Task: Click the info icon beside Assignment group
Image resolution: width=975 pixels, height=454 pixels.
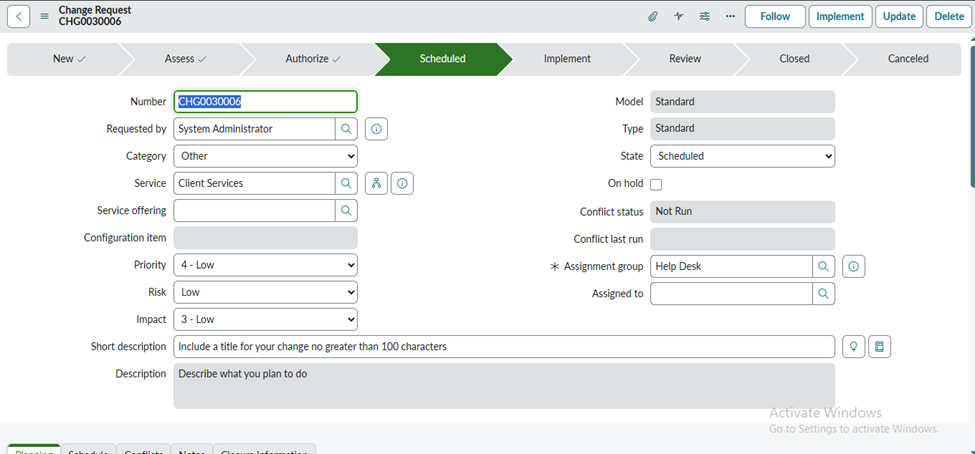Action: click(x=853, y=266)
